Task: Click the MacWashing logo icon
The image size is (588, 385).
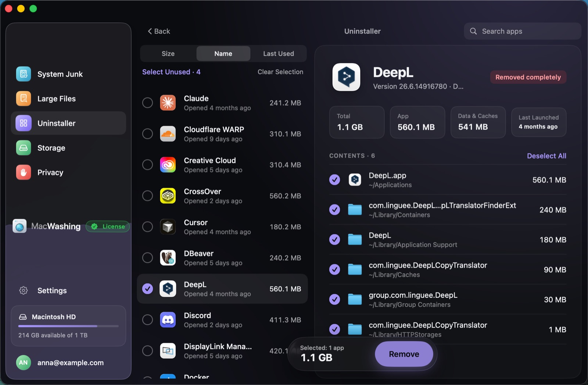Action: click(19, 226)
